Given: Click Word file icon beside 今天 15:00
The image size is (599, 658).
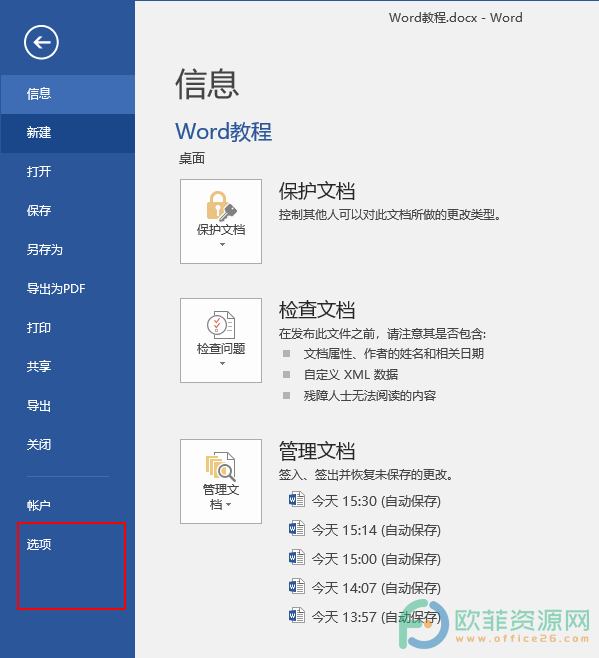Looking at the screenshot, I should click(x=297, y=558).
